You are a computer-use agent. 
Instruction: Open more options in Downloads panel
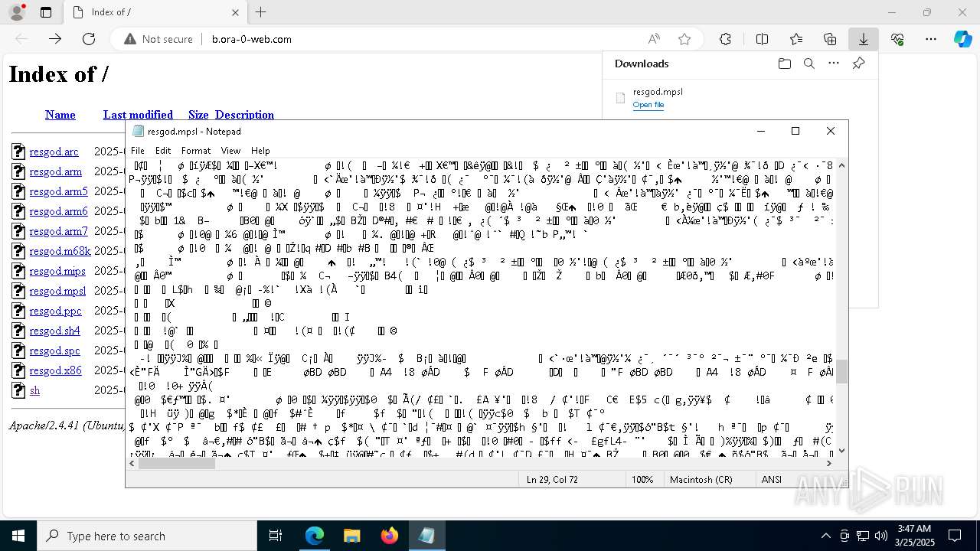834,64
